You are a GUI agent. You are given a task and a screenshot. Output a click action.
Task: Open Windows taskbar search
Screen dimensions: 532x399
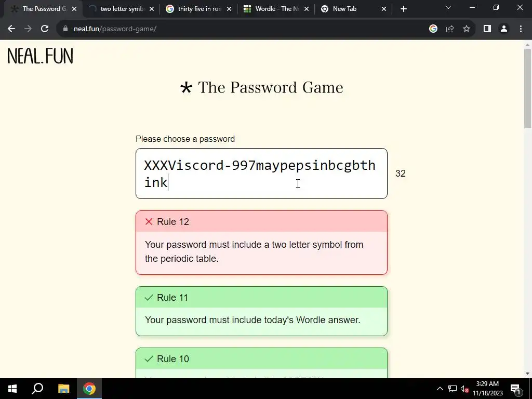[37, 389]
